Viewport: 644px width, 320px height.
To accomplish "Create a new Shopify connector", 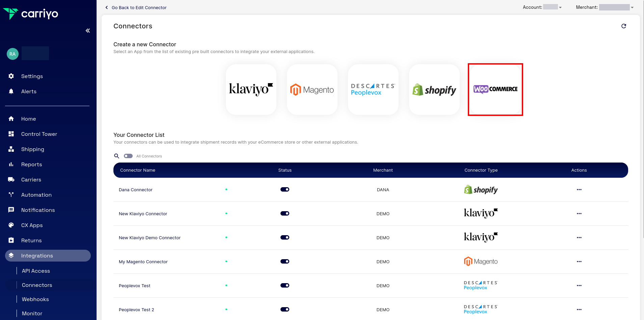I will coord(434,90).
